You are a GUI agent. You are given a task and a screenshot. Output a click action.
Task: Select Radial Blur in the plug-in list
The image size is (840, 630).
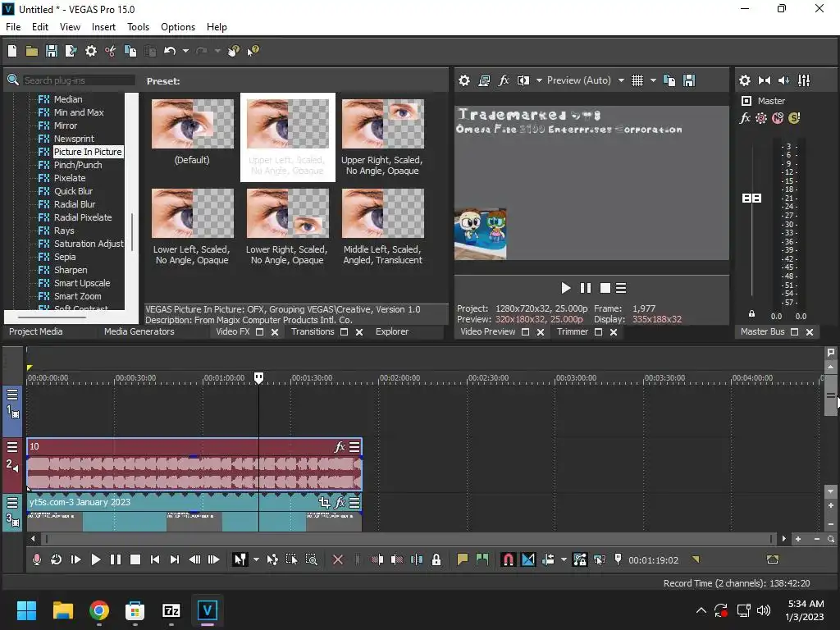75,204
